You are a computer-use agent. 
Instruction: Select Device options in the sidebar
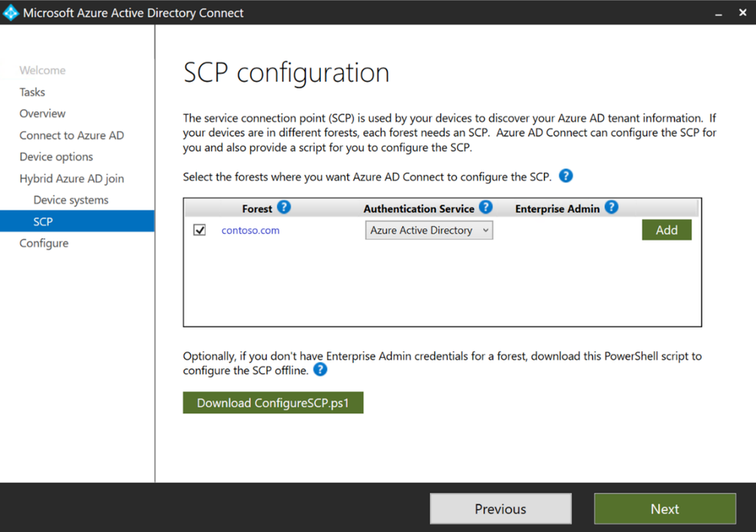(x=56, y=157)
